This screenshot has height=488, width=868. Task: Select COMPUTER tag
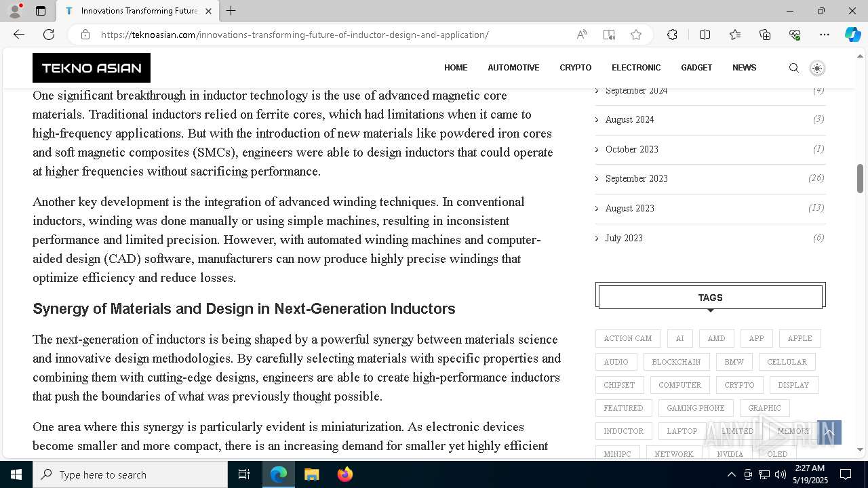679,385
